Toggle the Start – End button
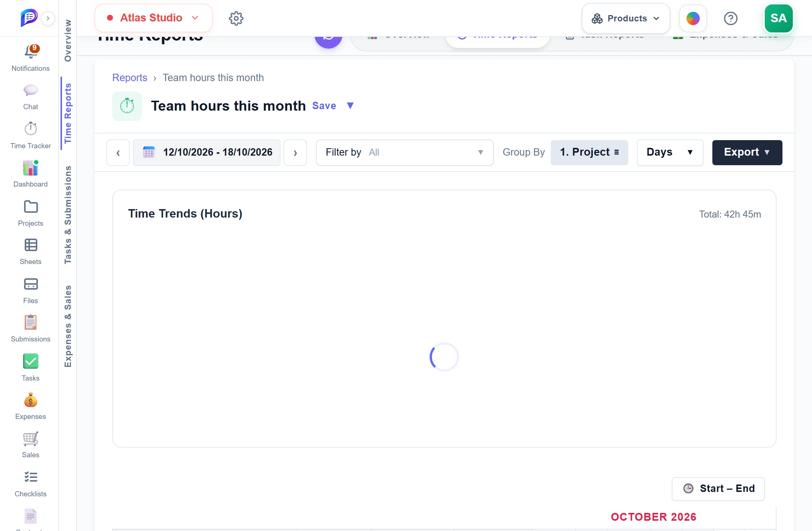Image resolution: width=812 pixels, height=531 pixels. point(718,489)
